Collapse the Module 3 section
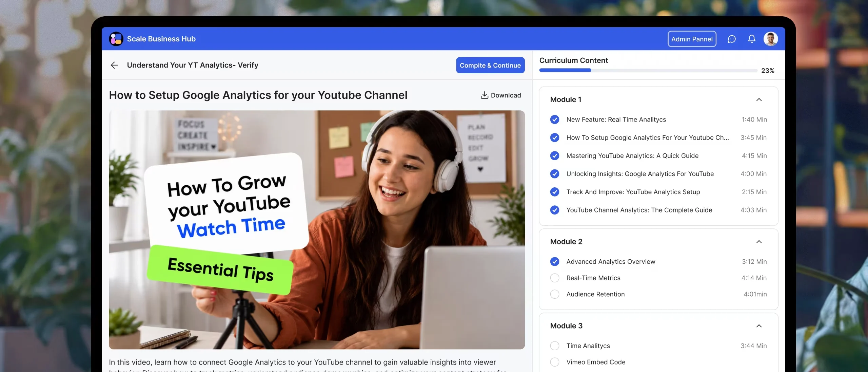 click(759, 326)
